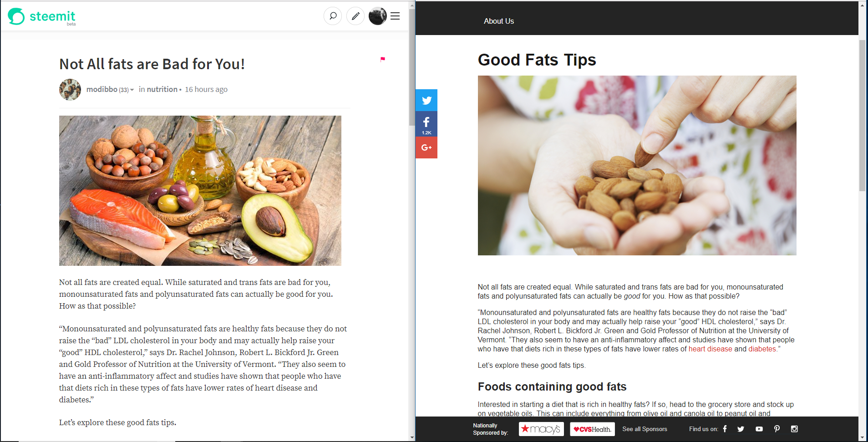Share the article on Google Plus
Screen dimensions: 868x442
pyautogui.click(x=426, y=147)
